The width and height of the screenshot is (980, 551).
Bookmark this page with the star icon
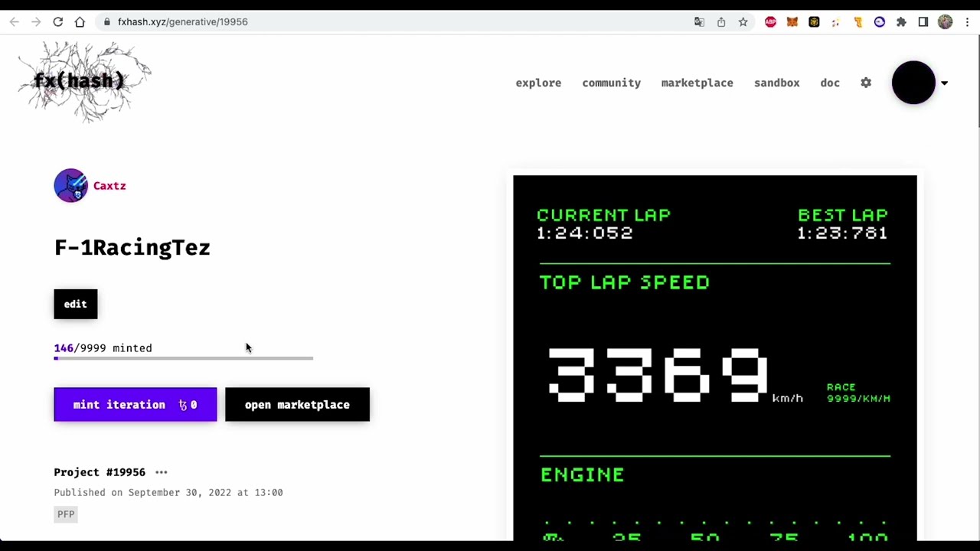(x=743, y=22)
